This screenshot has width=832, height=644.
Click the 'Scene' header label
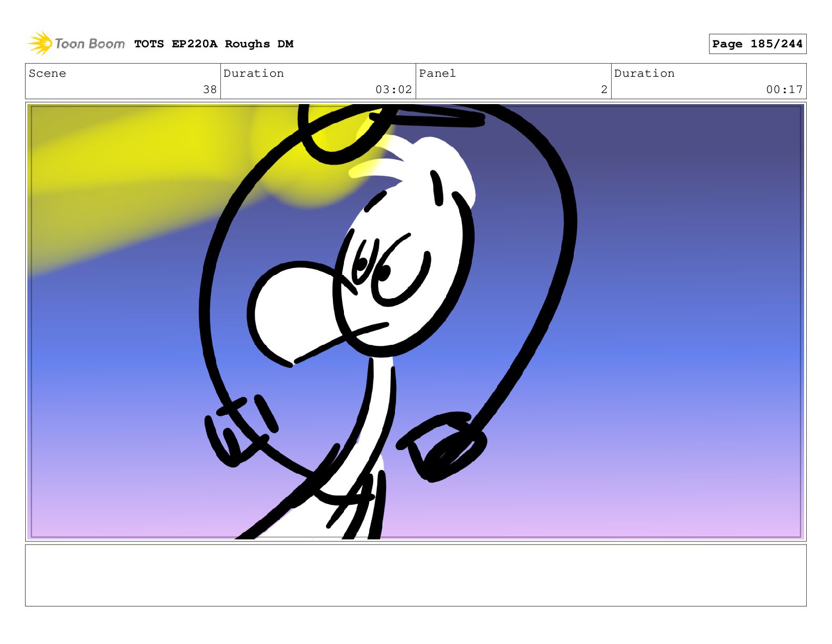pos(47,74)
